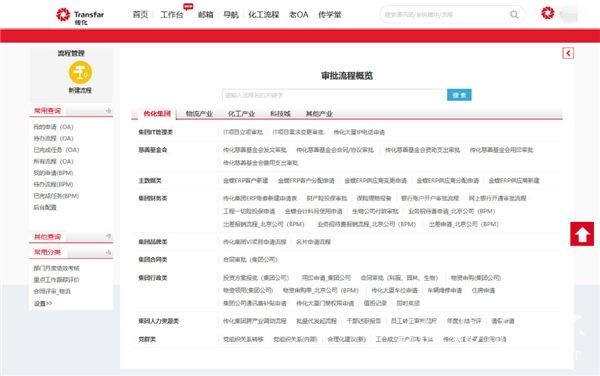Open 合同审批 (集团公司) link
This screenshot has width=600, height=376.
(x=250, y=260)
